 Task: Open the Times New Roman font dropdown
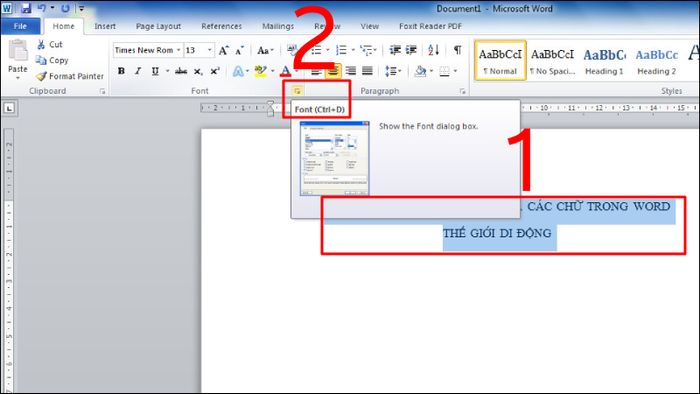click(x=179, y=50)
